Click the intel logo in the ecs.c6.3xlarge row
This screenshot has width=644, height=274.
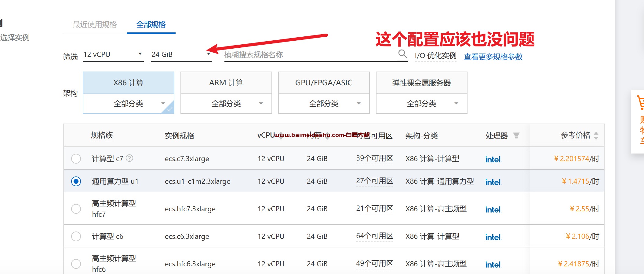(x=493, y=237)
